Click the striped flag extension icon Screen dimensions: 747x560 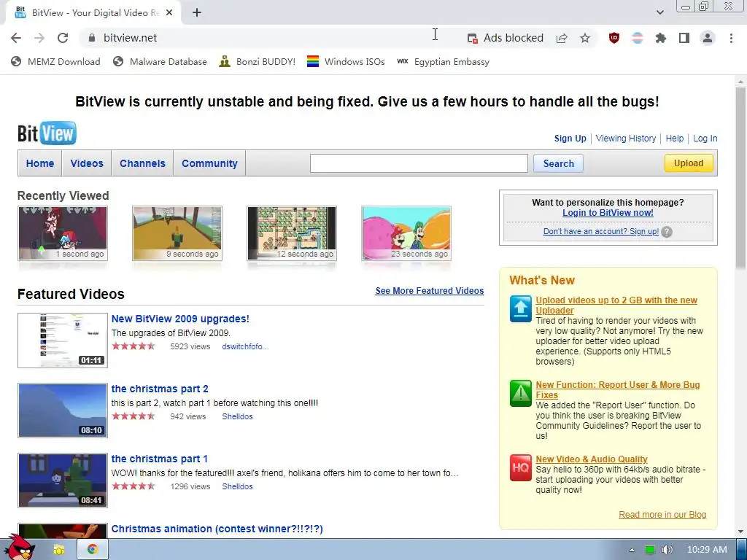[x=638, y=38]
